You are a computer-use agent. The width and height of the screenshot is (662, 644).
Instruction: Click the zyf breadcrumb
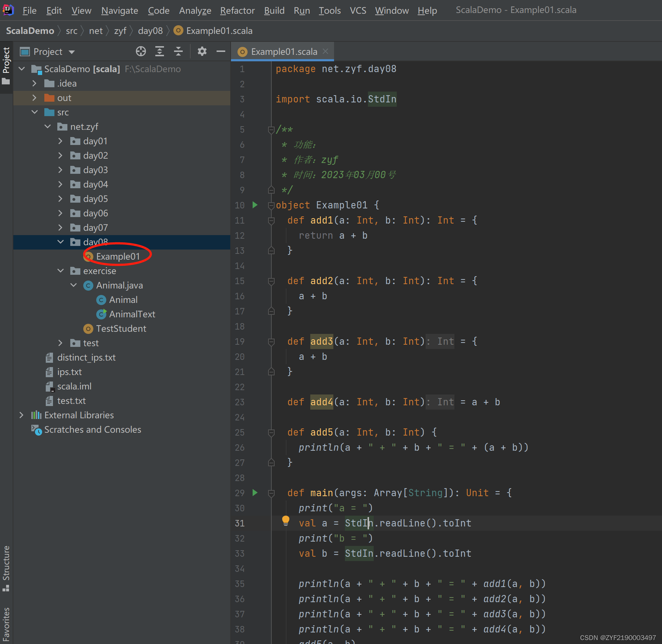click(x=120, y=31)
